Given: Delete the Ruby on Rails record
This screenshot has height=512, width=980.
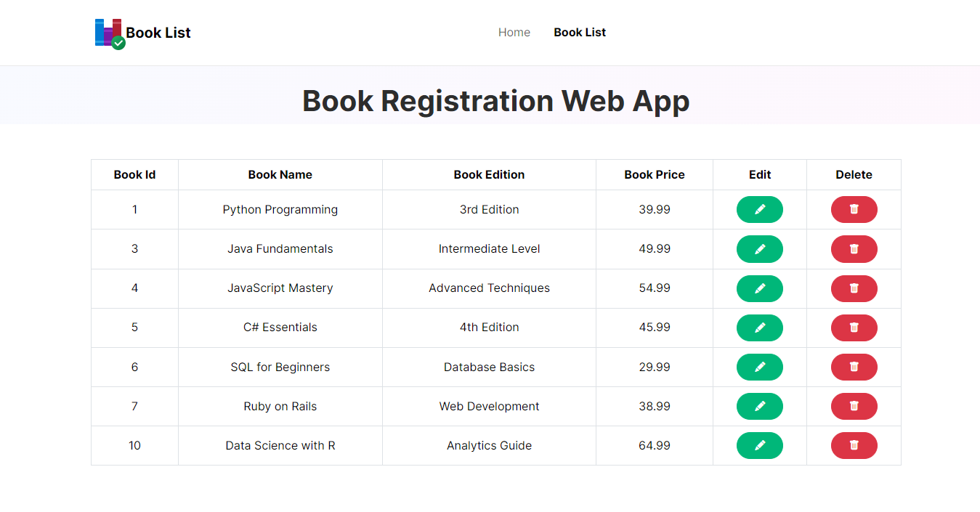Looking at the screenshot, I should (854, 406).
